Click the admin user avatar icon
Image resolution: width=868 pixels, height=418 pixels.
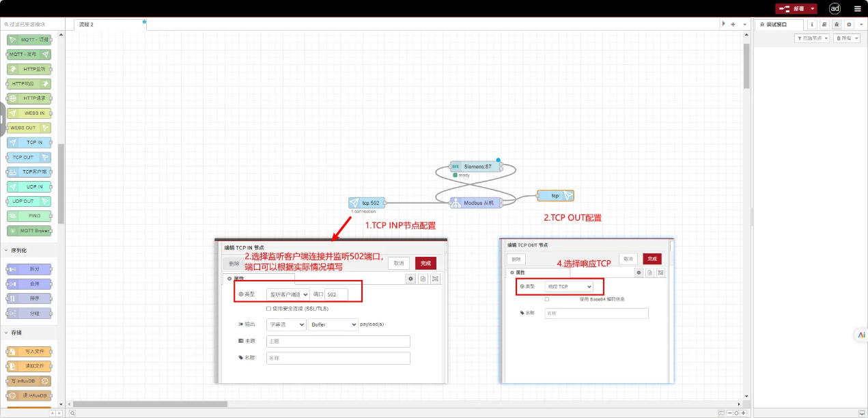point(835,9)
